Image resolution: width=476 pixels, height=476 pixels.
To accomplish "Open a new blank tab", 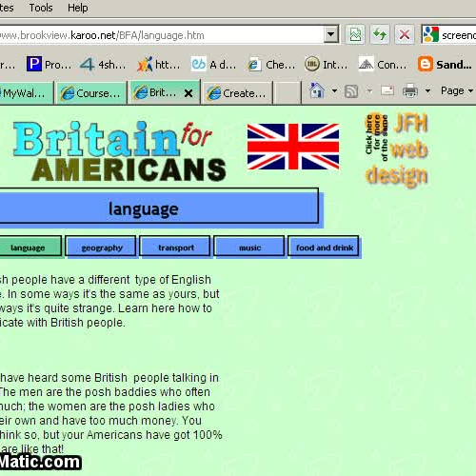I will (288, 93).
